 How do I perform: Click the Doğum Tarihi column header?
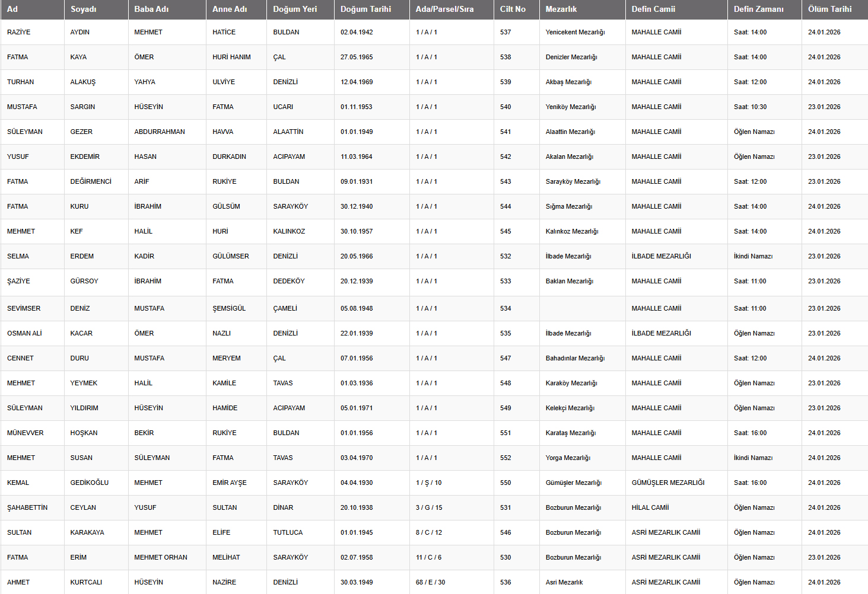pos(362,9)
